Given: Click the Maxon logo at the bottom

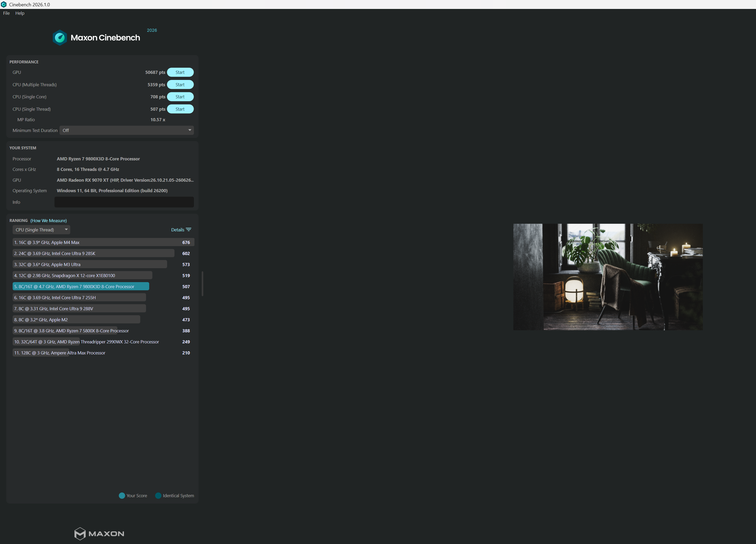Looking at the screenshot, I should (99, 534).
